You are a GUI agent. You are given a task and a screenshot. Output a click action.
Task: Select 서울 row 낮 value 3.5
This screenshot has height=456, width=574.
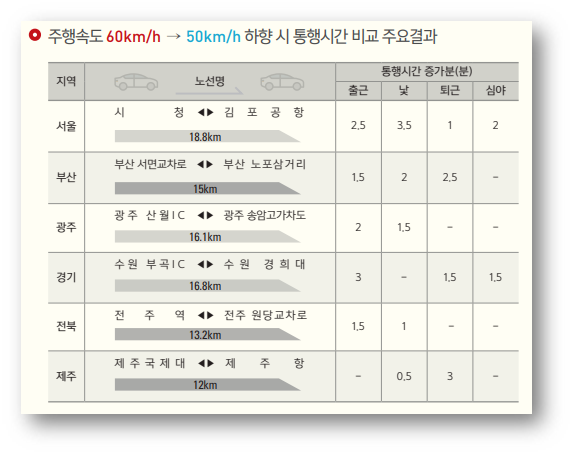(404, 125)
